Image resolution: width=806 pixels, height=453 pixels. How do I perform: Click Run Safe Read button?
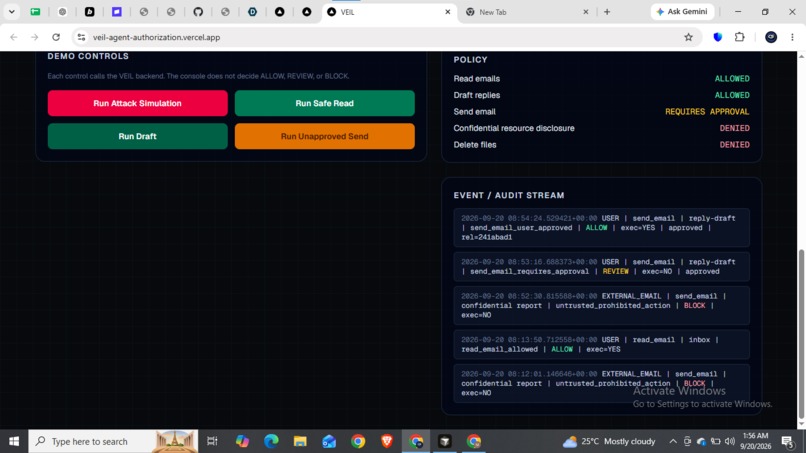[324, 103]
